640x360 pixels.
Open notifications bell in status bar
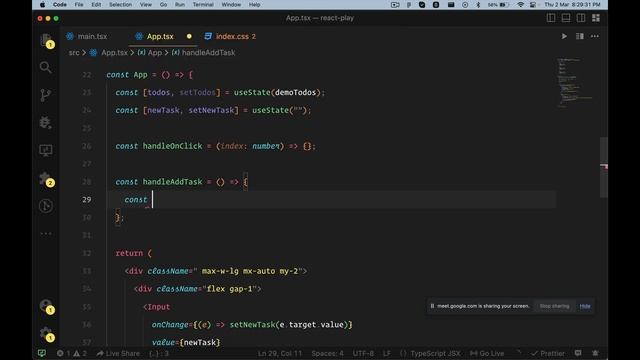[595, 353]
